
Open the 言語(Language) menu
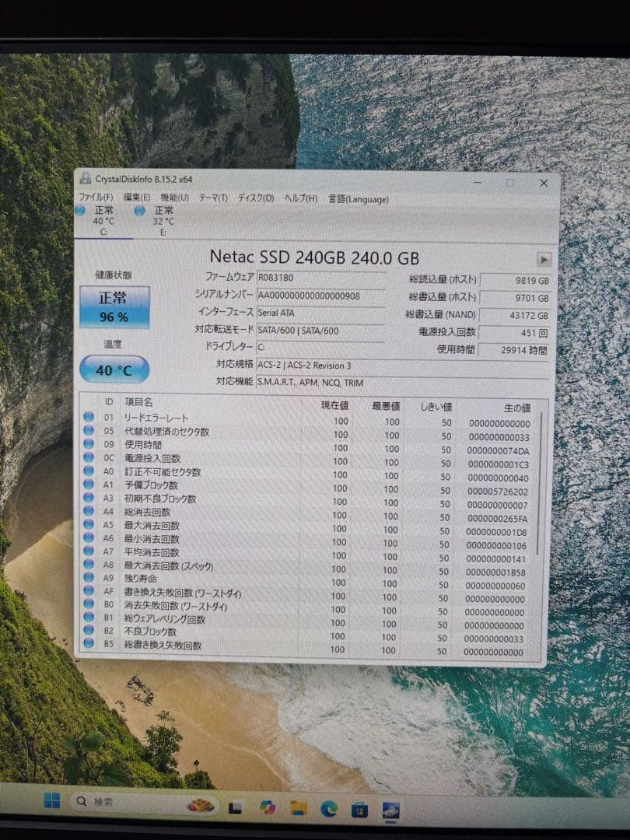coord(359,199)
